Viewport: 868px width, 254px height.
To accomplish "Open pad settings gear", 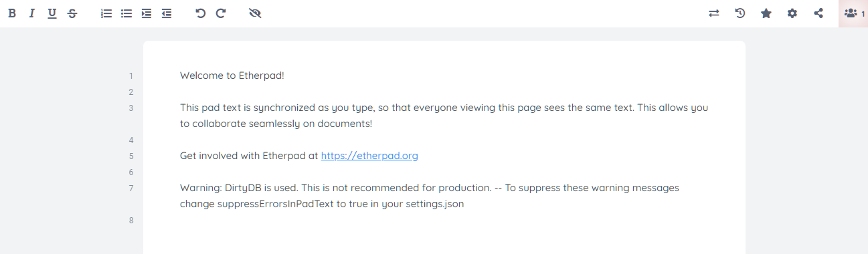I will [792, 13].
